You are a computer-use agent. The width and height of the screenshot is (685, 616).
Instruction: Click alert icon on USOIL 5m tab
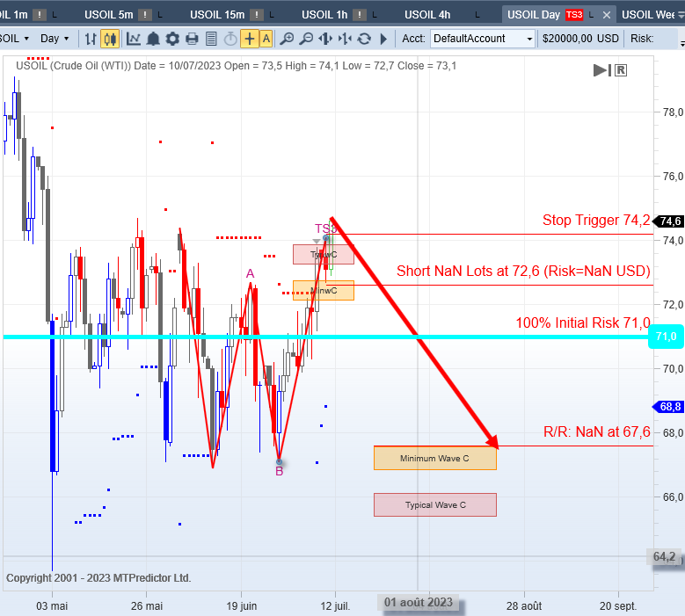[144, 15]
